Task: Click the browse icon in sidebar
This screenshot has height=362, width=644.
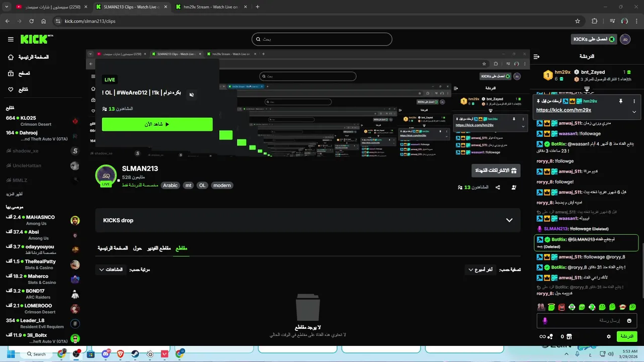Action: [x=11, y=73]
